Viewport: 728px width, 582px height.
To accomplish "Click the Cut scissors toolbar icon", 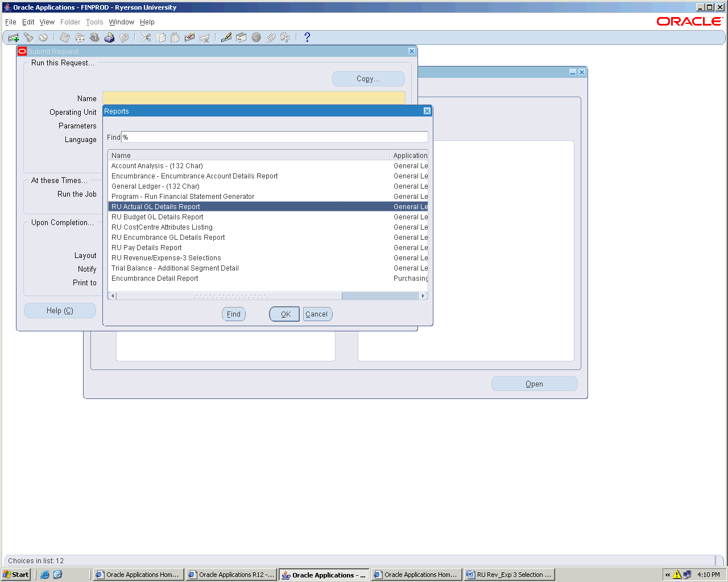I will point(146,38).
